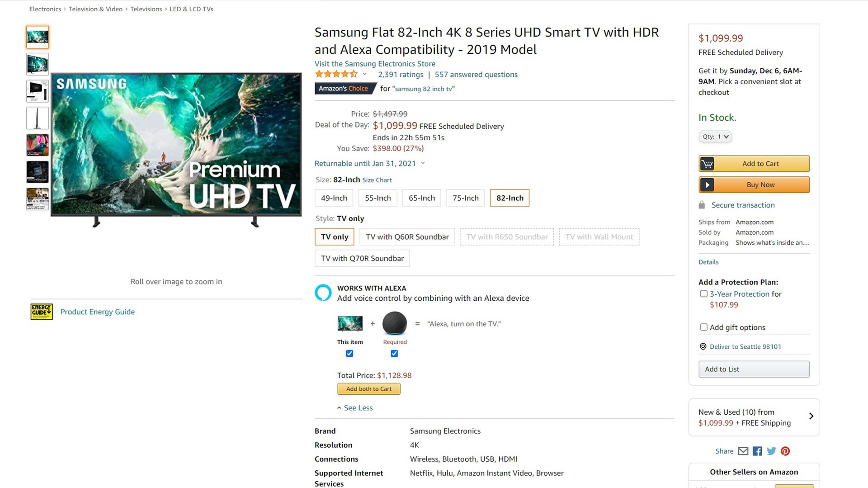The image size is (868, 488).
Task: Select the second product image thumbnail
Action: pyautogui.click(x=38, y=64)
